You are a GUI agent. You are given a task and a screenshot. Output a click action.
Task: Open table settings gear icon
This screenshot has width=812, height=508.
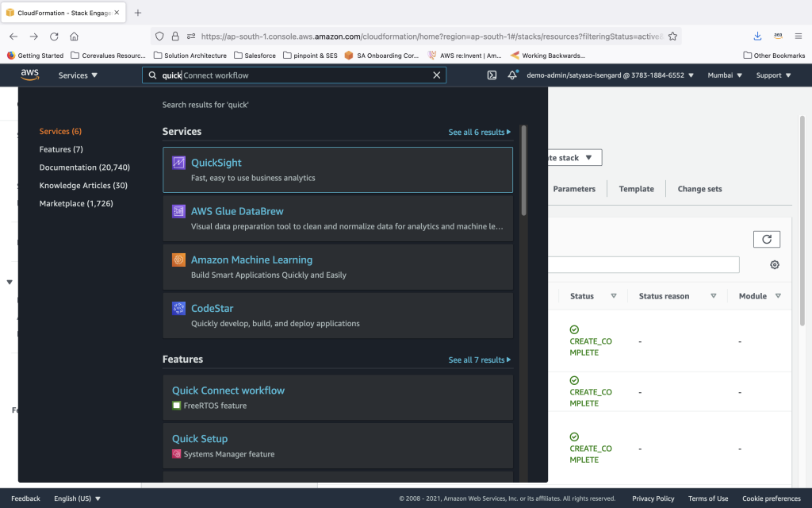tap(774, 265)
